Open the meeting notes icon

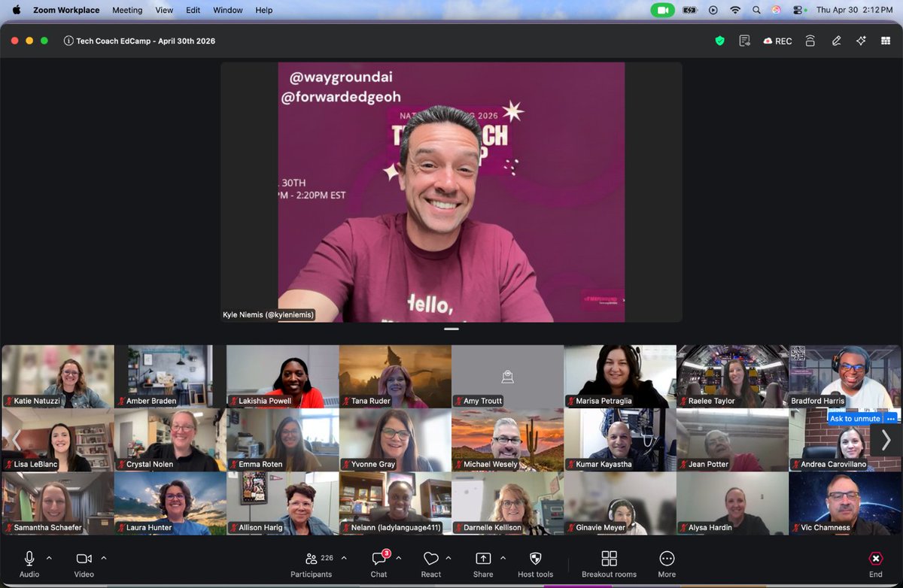[744, 41]
